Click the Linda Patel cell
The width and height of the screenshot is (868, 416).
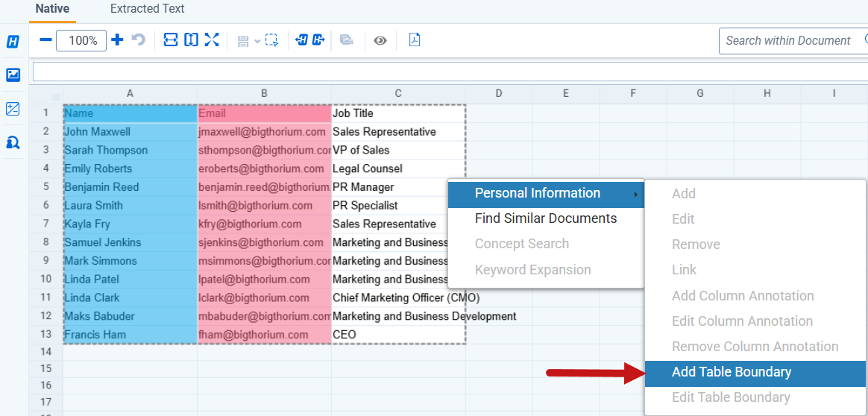click(130, 280)
